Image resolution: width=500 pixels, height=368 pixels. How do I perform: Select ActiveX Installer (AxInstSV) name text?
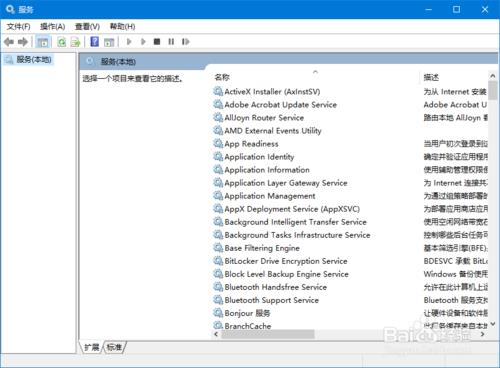coord(272,91)
